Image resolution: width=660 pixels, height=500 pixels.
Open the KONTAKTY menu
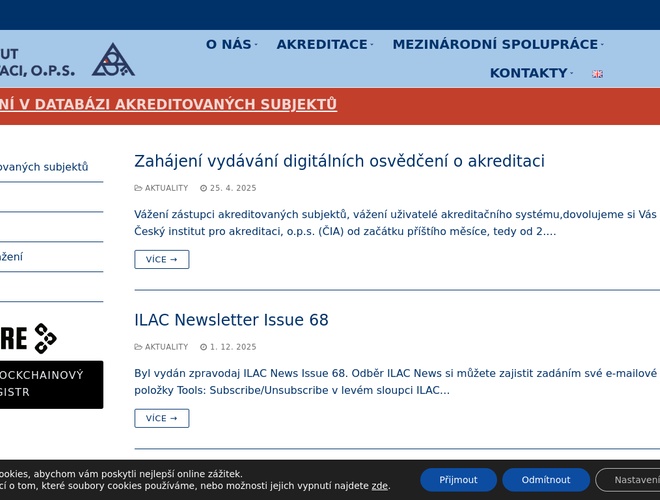(531, 73)
